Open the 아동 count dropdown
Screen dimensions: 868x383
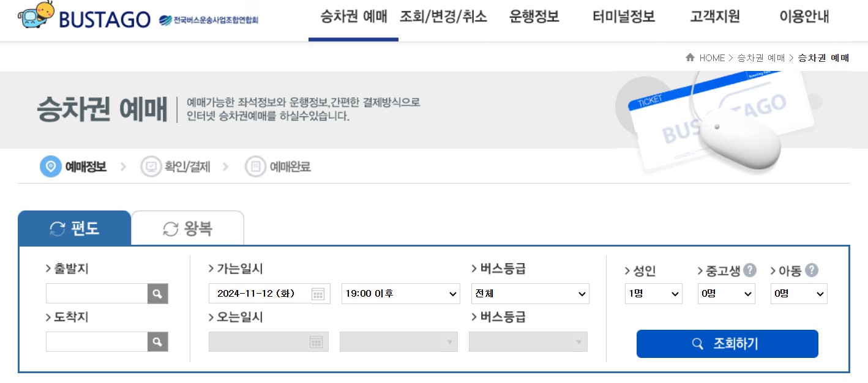(x=798, y=293)
